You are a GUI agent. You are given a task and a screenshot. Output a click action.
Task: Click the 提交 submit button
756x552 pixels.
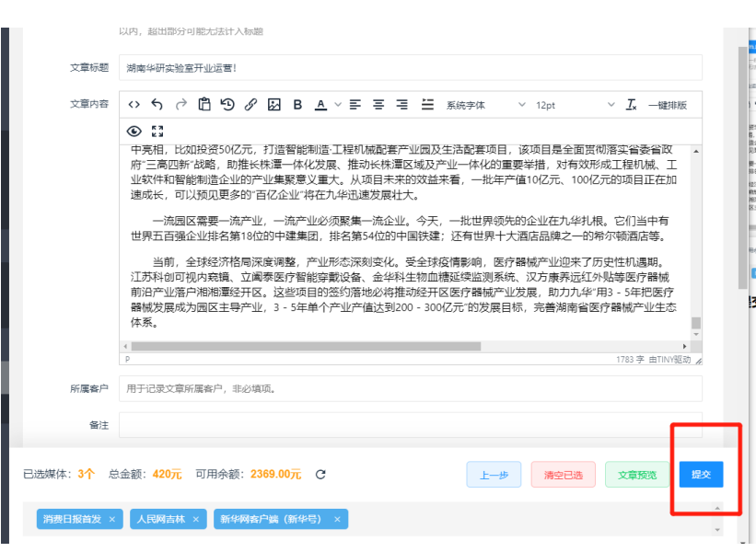point(701,475)
